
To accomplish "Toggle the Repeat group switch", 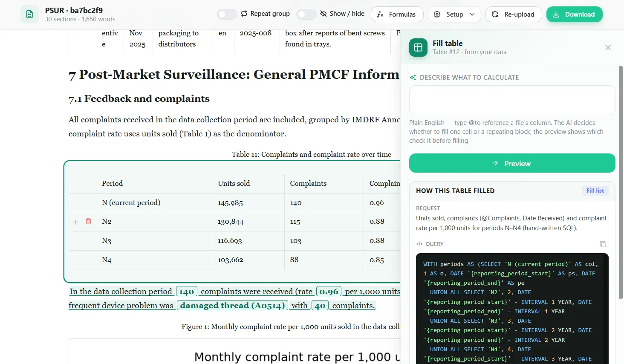I will click(227, 14).
